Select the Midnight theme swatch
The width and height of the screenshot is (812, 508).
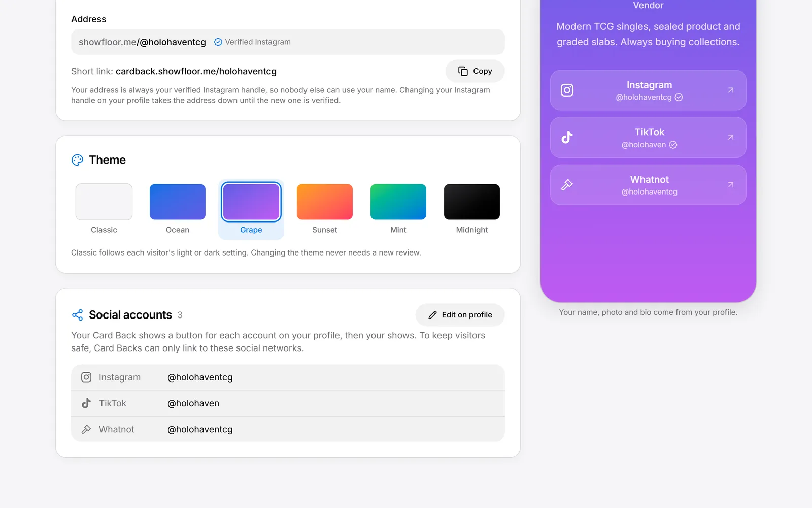472,202
